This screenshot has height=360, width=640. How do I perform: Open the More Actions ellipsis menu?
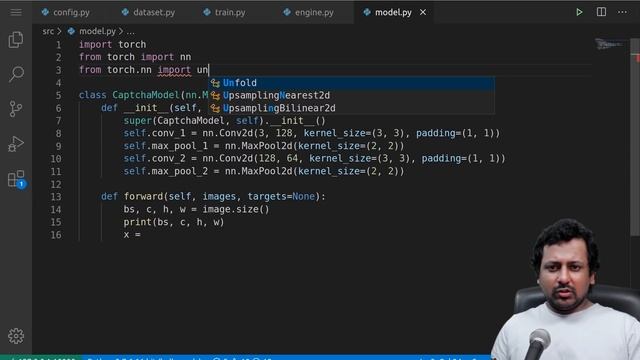(x=622, y=12)
